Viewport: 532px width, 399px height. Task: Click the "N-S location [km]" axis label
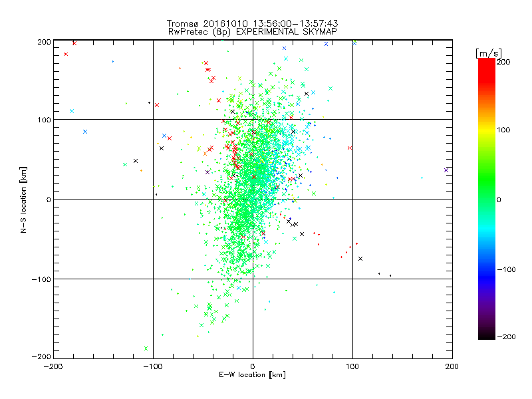click(23, 199)
